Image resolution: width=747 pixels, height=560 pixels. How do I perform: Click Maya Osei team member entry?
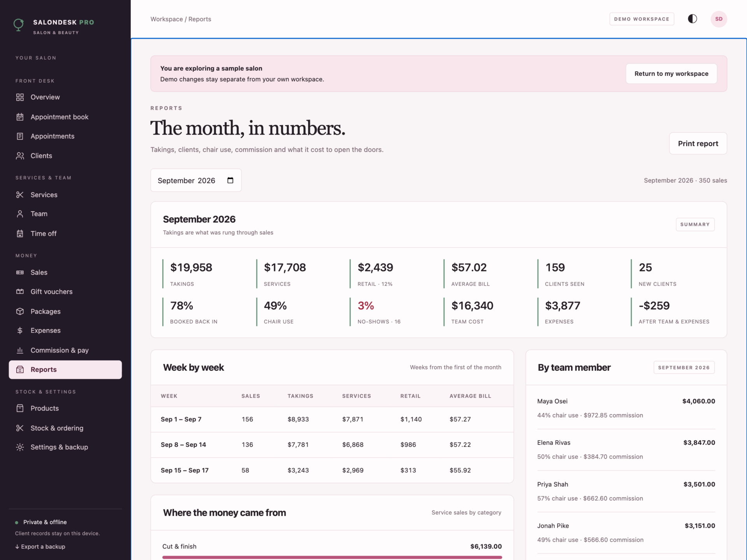click(x=626, y=408)
